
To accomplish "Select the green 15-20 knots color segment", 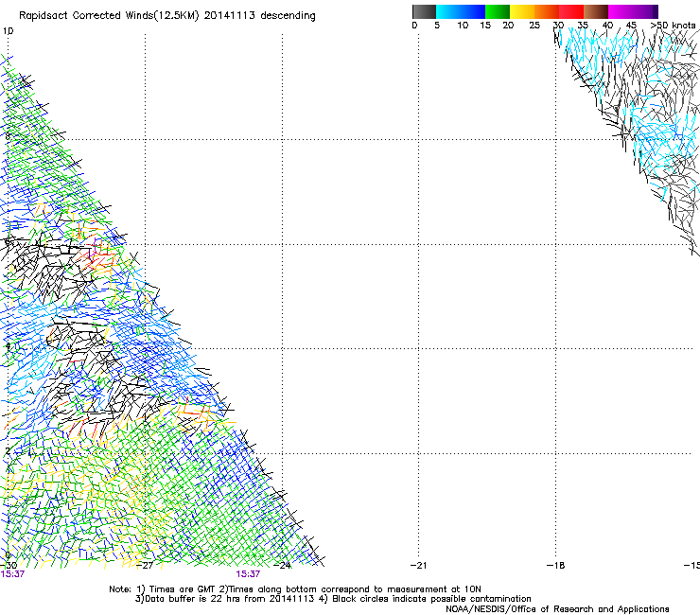I will (498, 11).
